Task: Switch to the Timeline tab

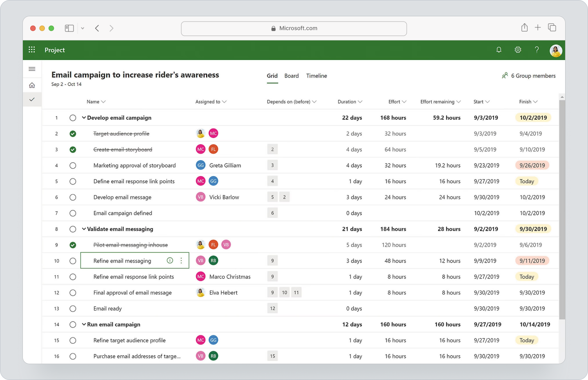Action: (x=316, y=76)
